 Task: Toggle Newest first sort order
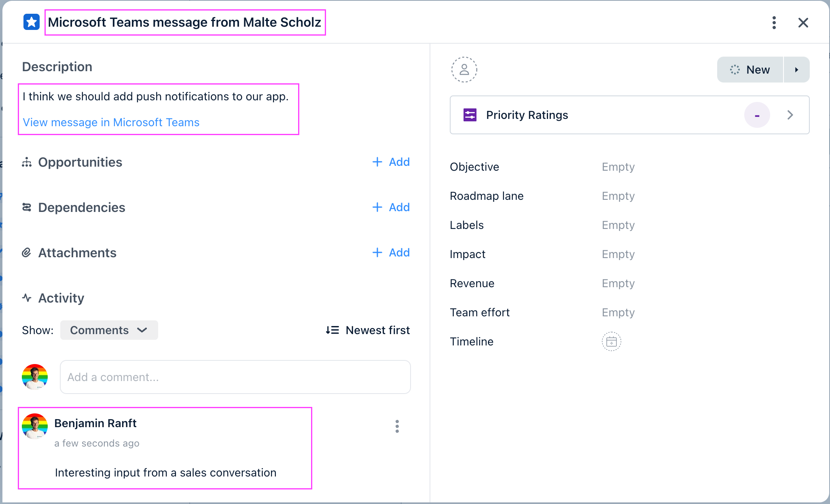point(368,330)
